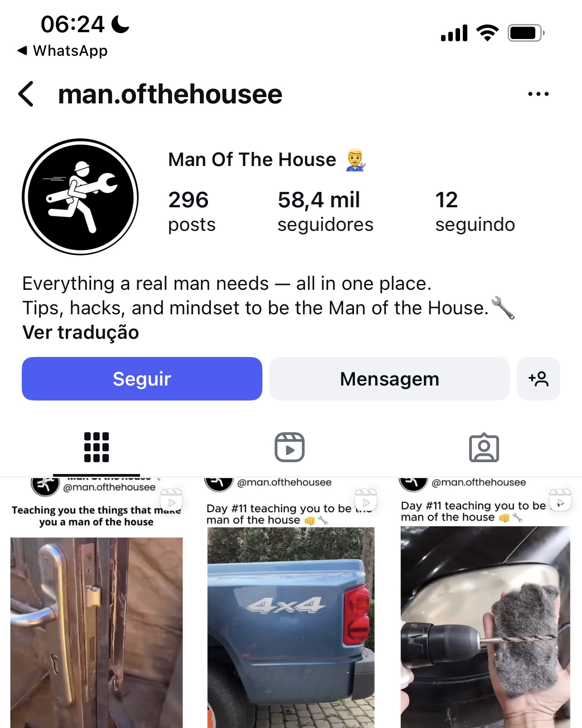582x728 pixels.
Task: Open the door lock reel thumbnail
Action: point(97,603)
